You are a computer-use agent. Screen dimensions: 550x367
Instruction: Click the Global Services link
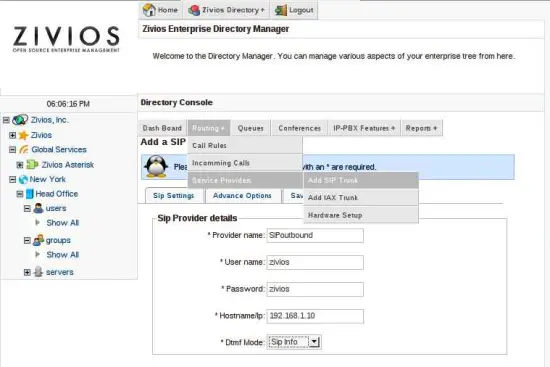[59, 150]
